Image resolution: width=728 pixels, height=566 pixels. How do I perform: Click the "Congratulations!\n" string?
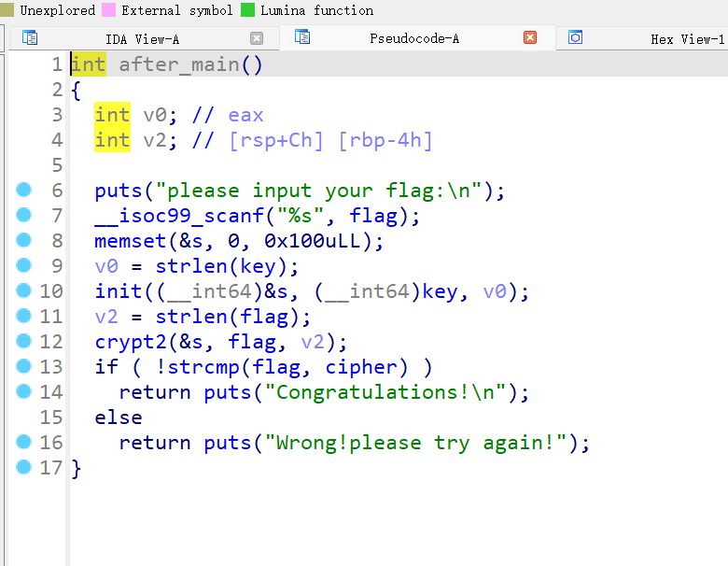click(385, 392)
